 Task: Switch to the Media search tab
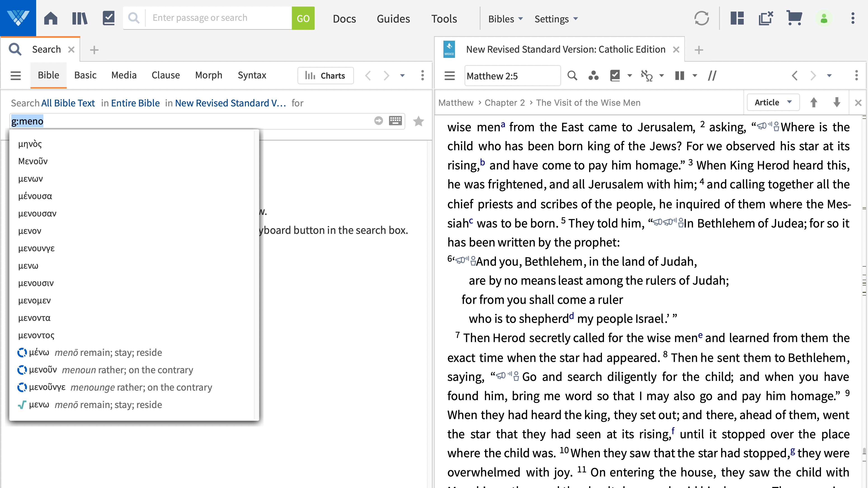tap(124, 75)
